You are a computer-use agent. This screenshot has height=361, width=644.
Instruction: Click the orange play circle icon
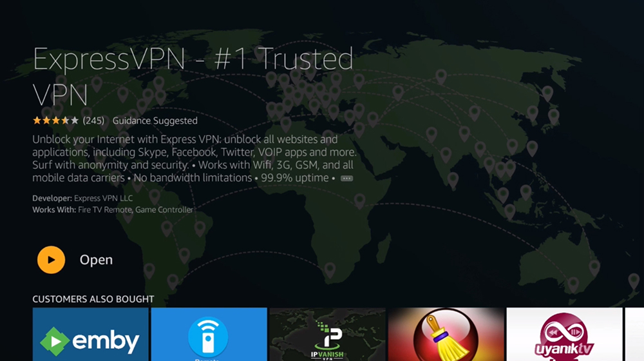pos(51,260)
